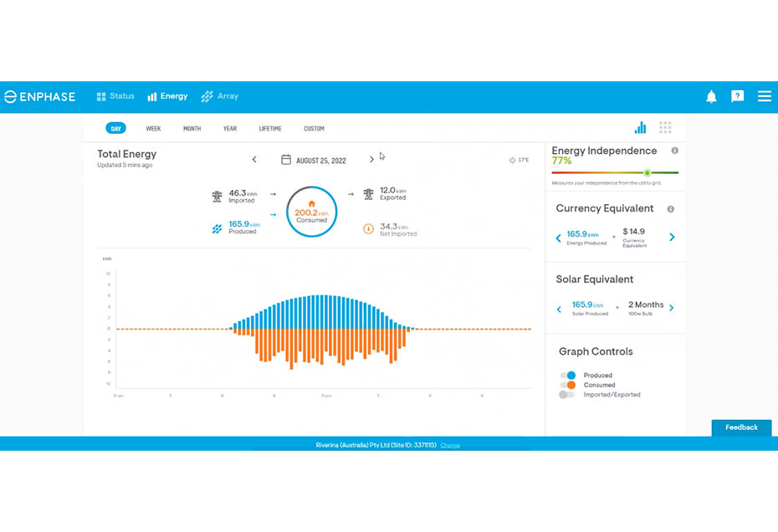Switch to bar chart view above the graph
Viewport: 778px width, 532px height.
pos(639,126)
